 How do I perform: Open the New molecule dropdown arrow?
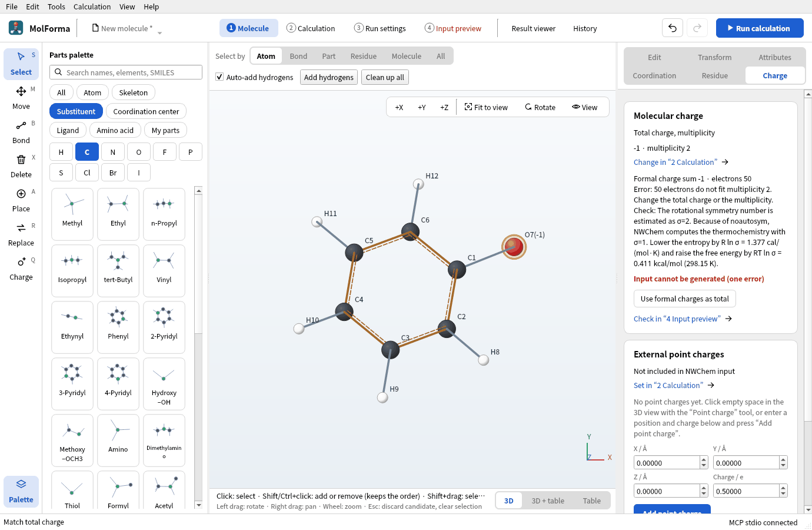[159, 32]
